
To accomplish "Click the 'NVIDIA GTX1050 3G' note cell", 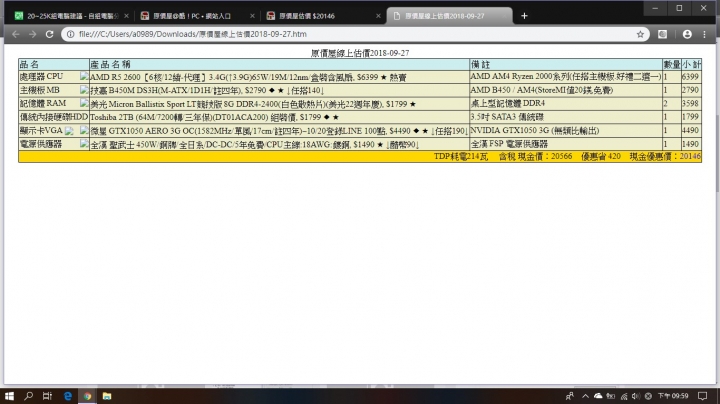I will coord(566,131).
